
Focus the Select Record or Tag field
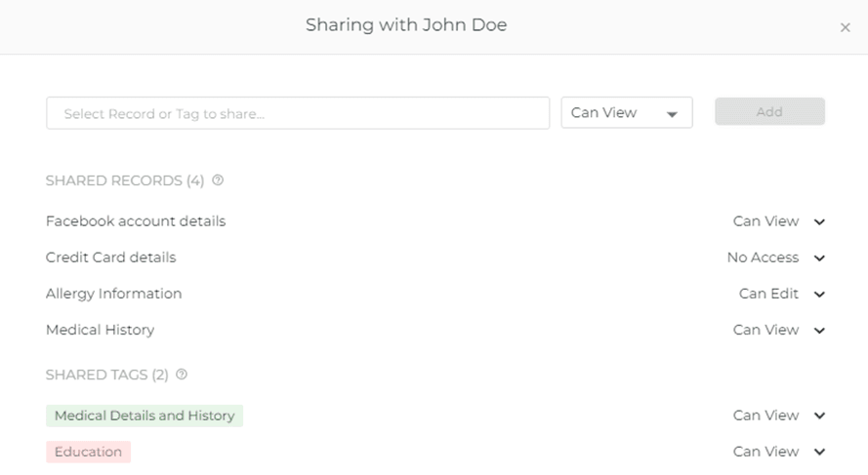click(x=298, y=113)
